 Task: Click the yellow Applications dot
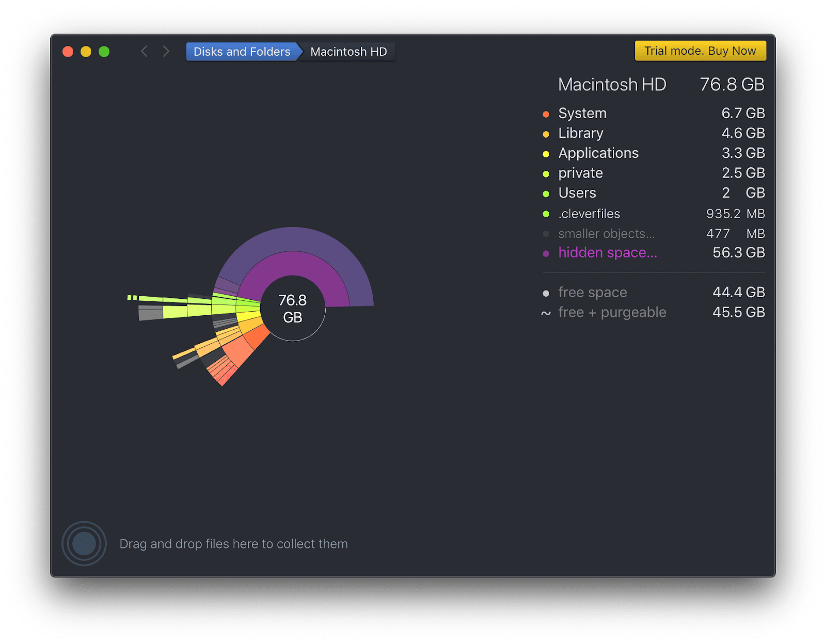pos(546,153)
